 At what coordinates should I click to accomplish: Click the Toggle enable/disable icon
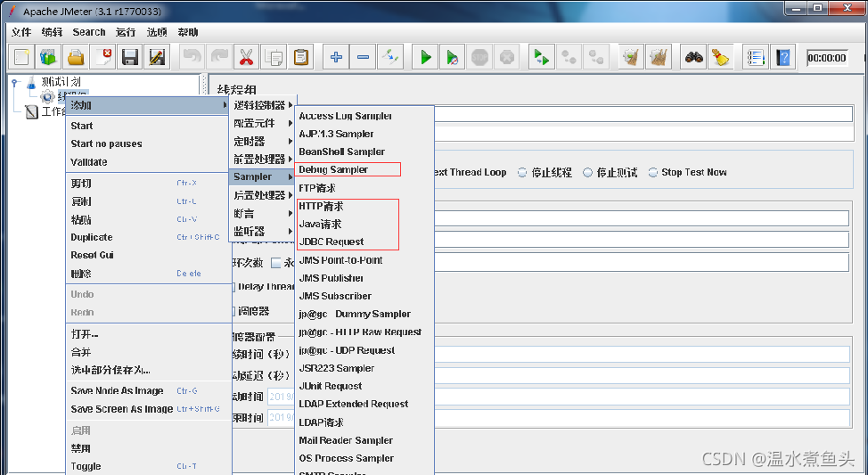tap(390, 57)
